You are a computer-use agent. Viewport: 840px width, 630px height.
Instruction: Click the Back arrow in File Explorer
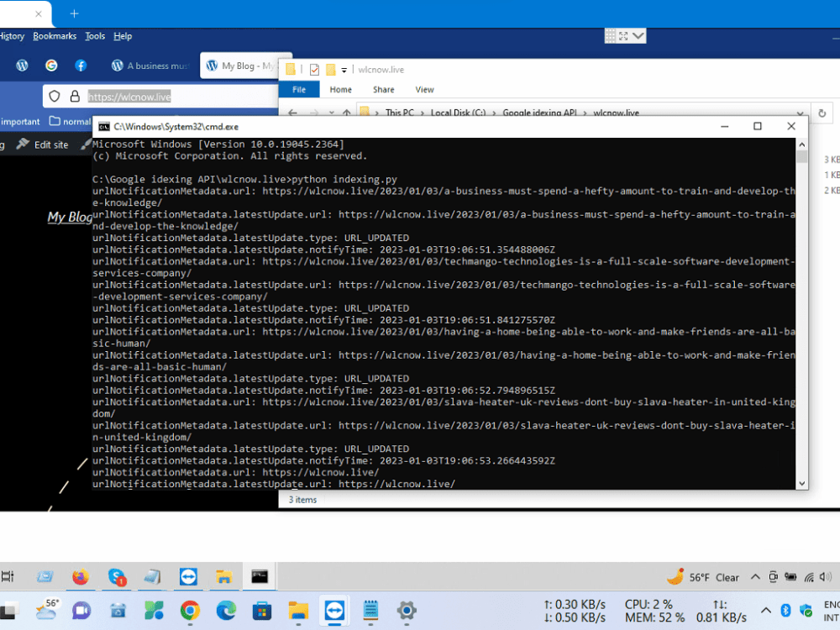(x=293, y=113)
